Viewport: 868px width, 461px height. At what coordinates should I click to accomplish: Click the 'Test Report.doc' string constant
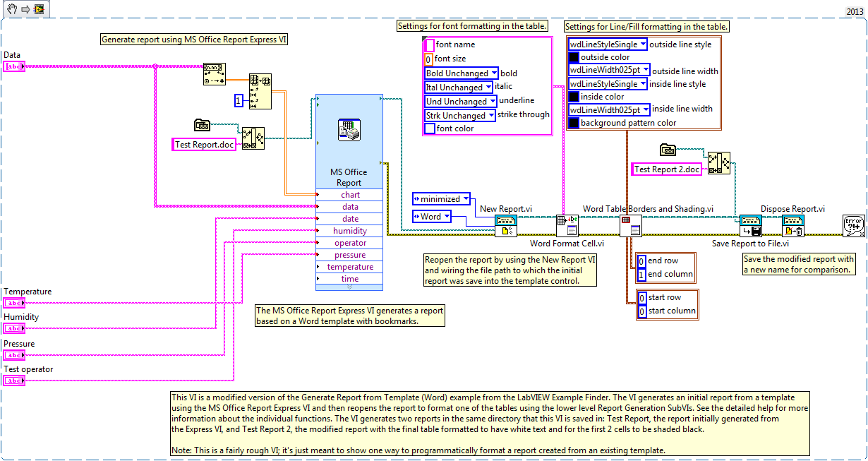pos(205,145)
